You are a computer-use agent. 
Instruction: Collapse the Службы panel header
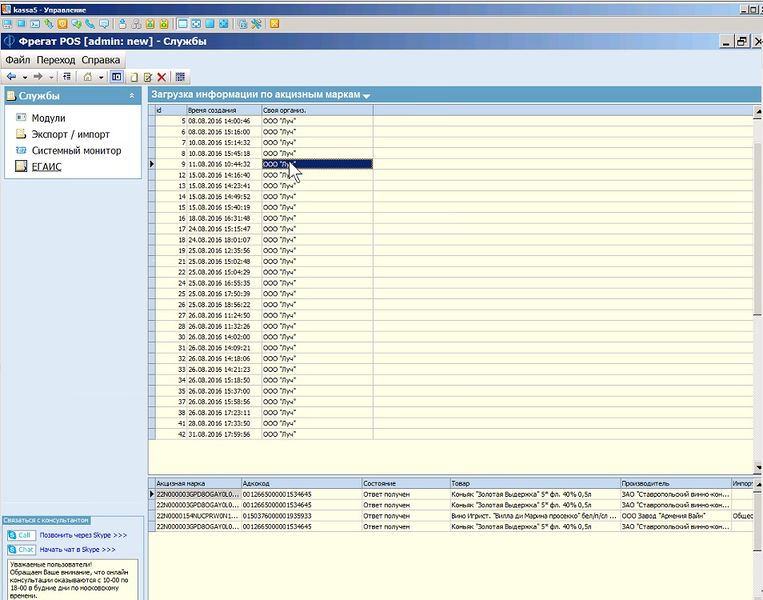tap(132, 96)
